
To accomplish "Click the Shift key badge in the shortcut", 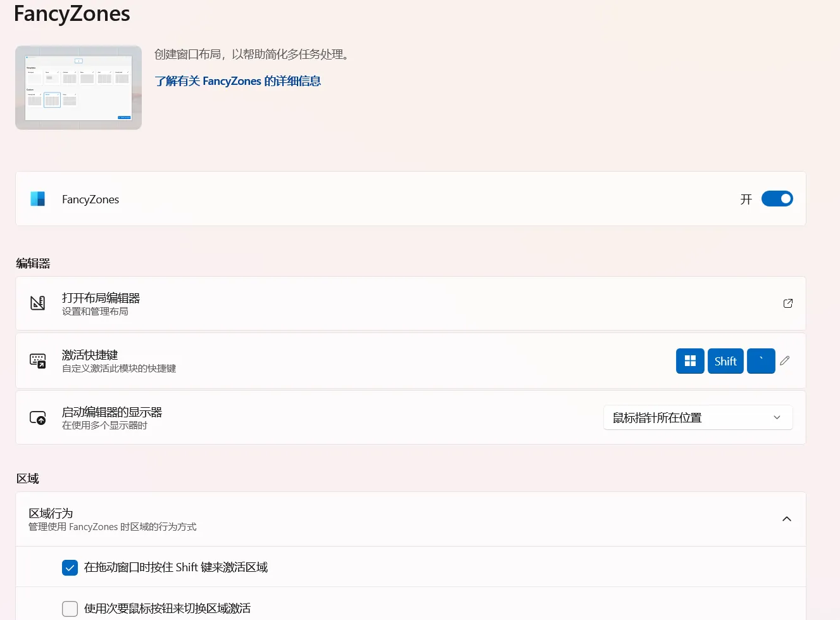I will (x=725, y=360).
